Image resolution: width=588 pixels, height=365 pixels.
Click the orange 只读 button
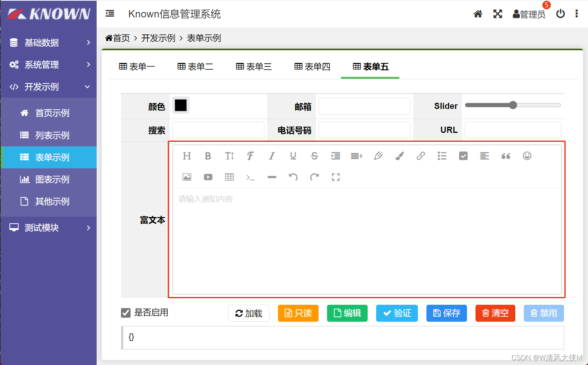tap(298, 313)
